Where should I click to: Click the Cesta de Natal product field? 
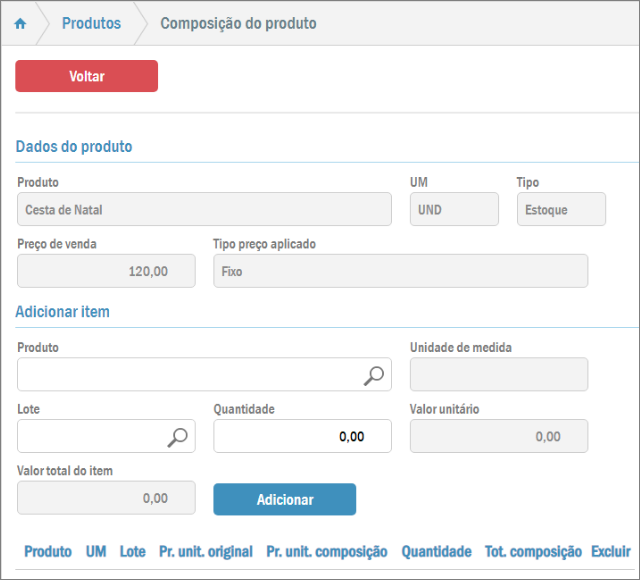pyautogui.click(x=204, y=210)
